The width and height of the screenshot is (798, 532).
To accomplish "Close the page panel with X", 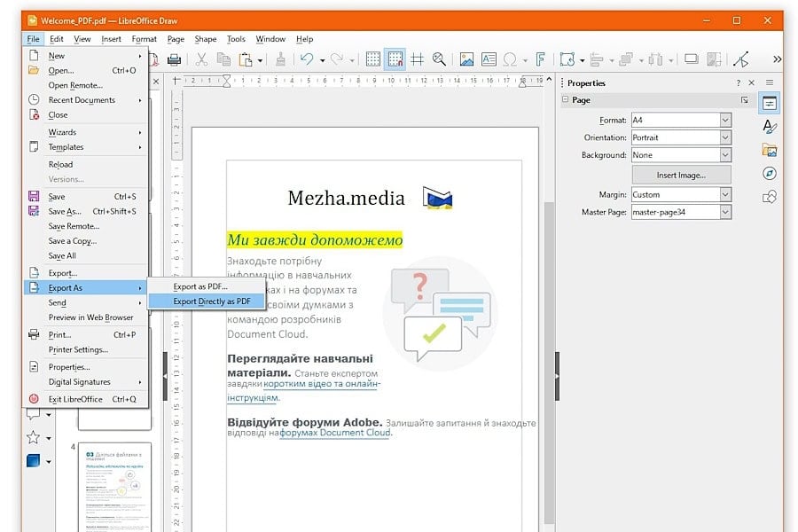I will 156,82.
